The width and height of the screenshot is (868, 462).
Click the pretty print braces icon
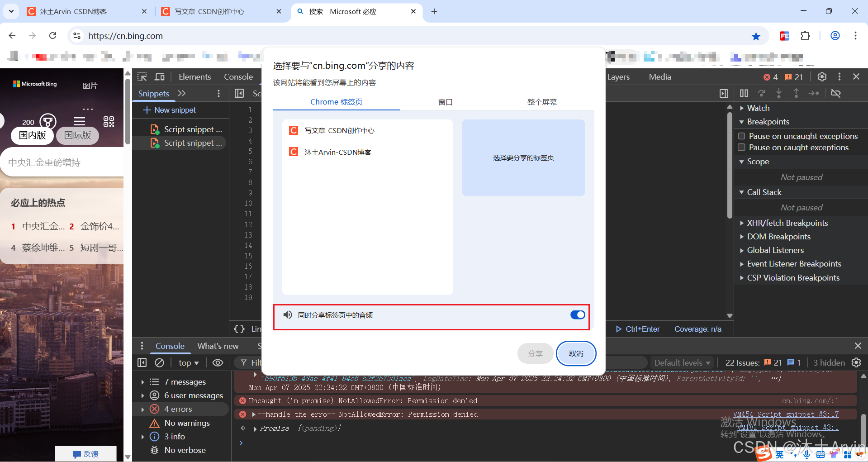click(x=239, y=329)
